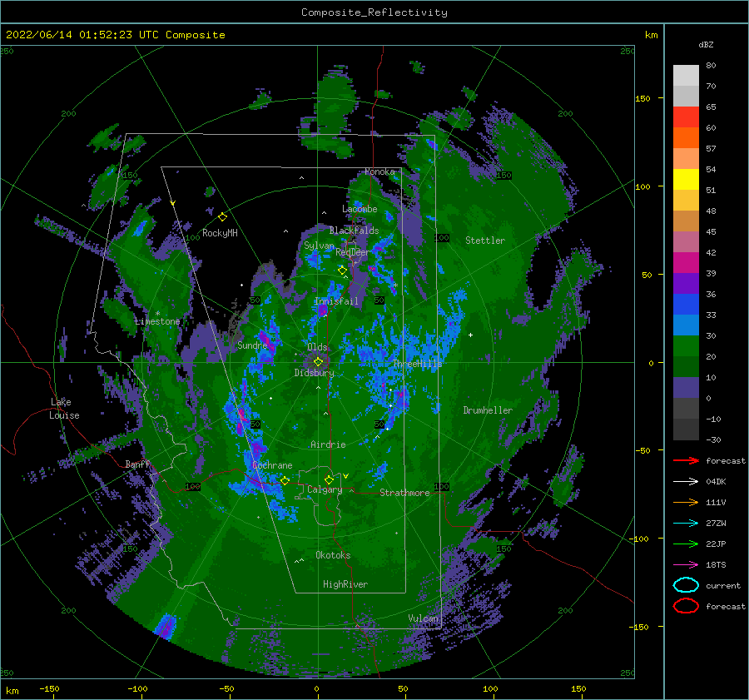Click the Ponoka label
The width and height of the screenshot is (749, 700).
(379, 171)
